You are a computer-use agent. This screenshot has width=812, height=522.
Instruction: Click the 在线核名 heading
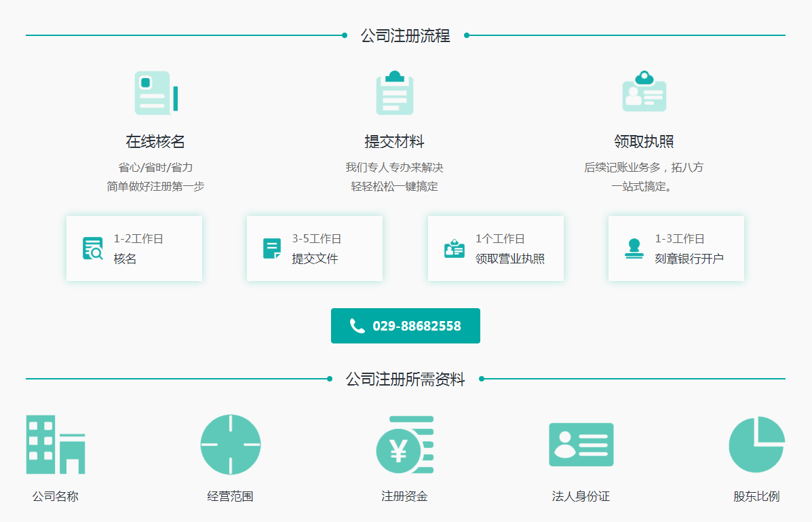pyautogui.click(x=155, y=141)
